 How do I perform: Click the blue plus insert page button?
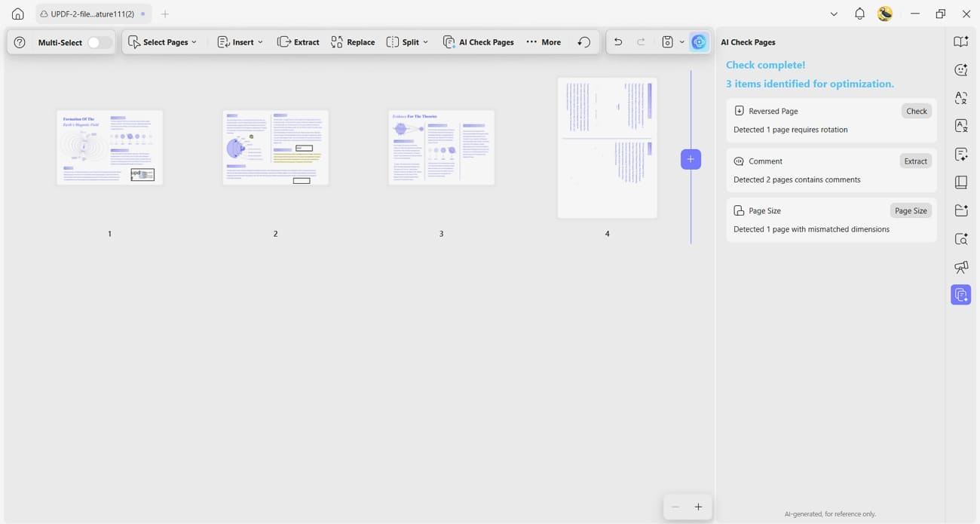(x=691, y=159)
